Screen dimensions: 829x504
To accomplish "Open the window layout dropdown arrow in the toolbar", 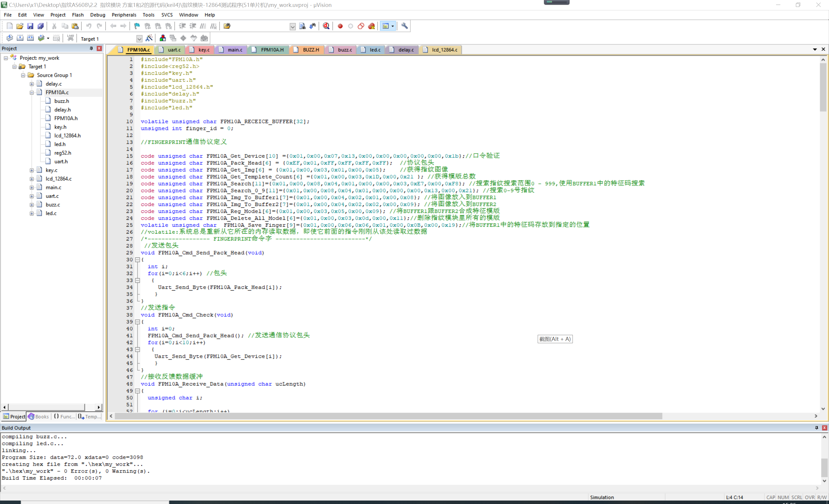I will [393, 26].
